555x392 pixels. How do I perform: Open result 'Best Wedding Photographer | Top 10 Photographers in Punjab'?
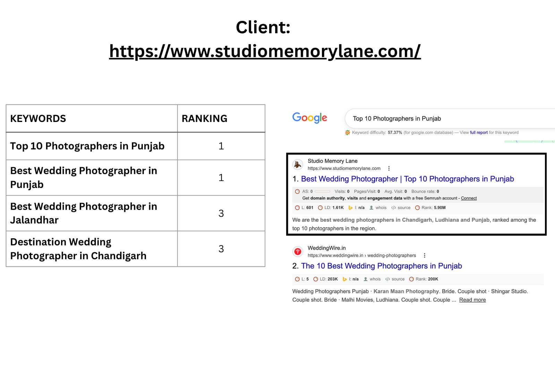coord(407,179)
